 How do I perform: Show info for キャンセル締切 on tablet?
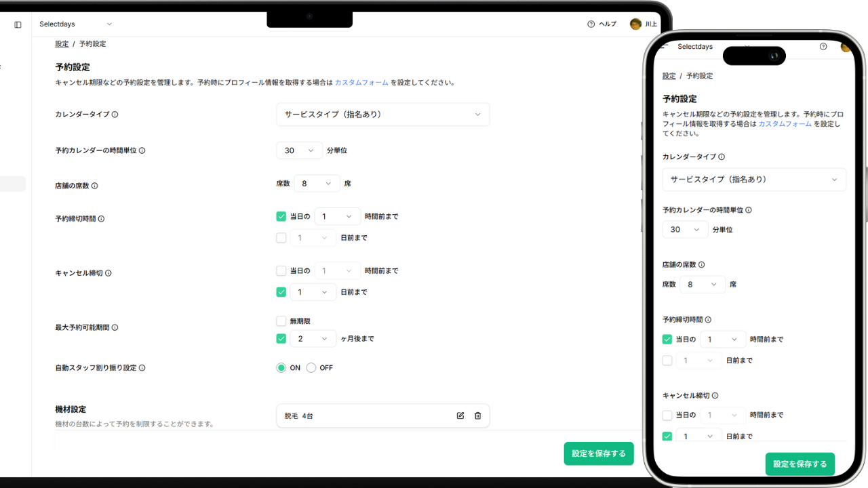click(108, 273)
